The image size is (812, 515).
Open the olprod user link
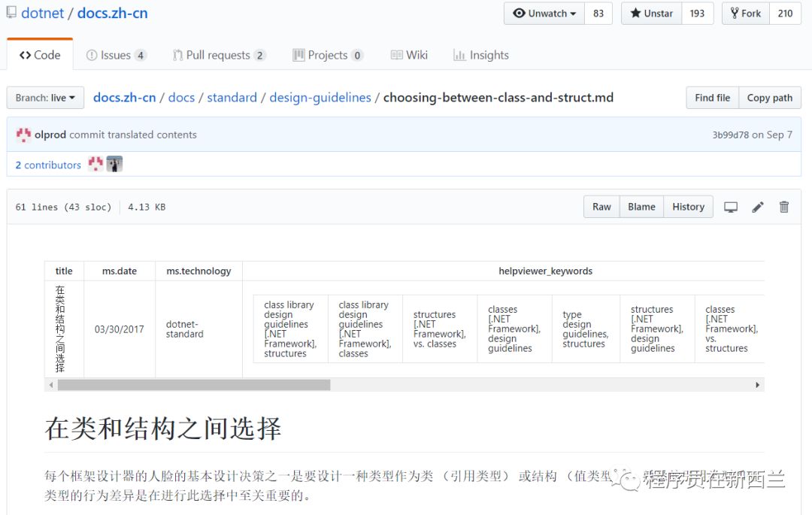(50, 135)
